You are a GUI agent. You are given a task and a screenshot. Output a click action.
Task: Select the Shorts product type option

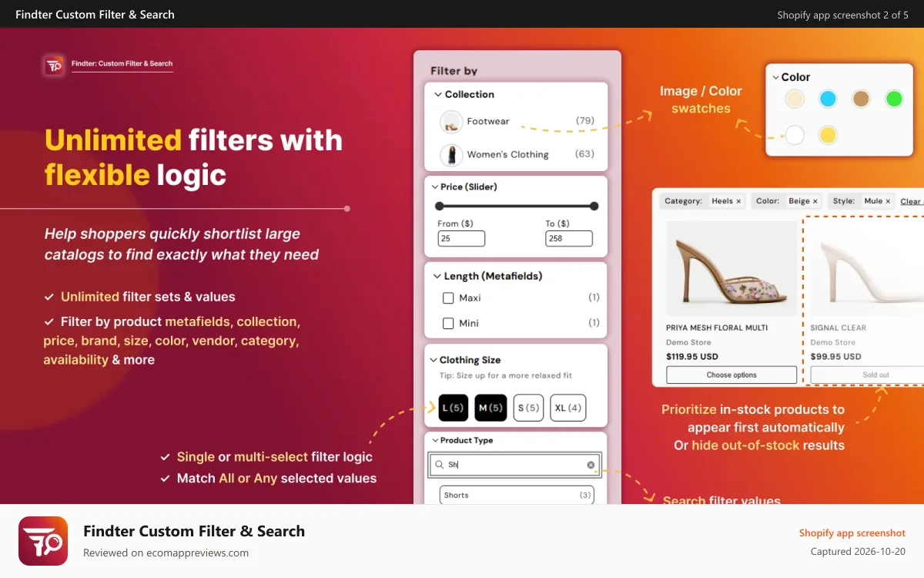coord(517,496)
